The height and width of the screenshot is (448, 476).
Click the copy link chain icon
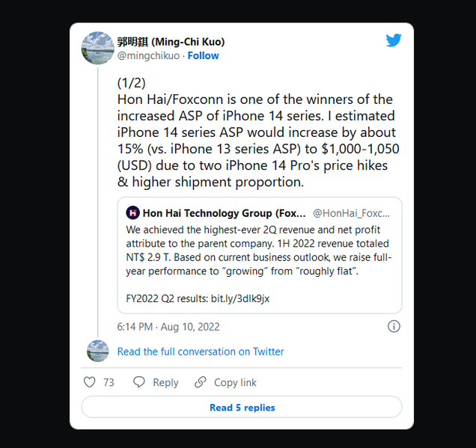click(201, 382)
